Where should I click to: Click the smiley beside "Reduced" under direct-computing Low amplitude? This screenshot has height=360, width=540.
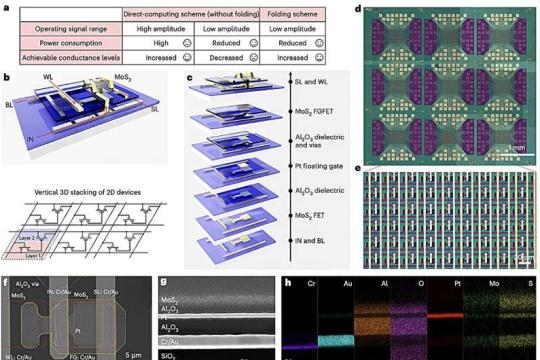pos(253,43)
